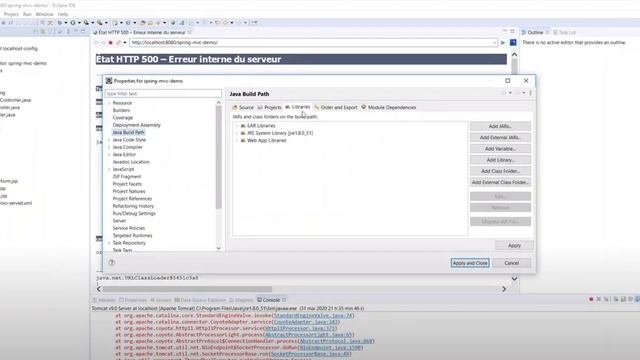Open StandardEngineValve.java:74 link in Console

point(313,316)
